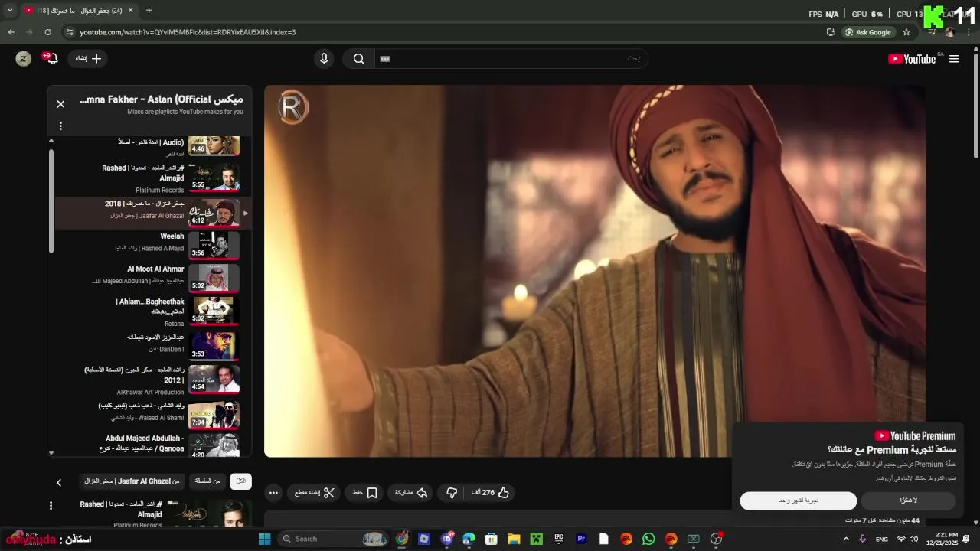Viewport: 980px width, 551px height.
Task: Focus the YouTube search input field
Action: [511, 59]
